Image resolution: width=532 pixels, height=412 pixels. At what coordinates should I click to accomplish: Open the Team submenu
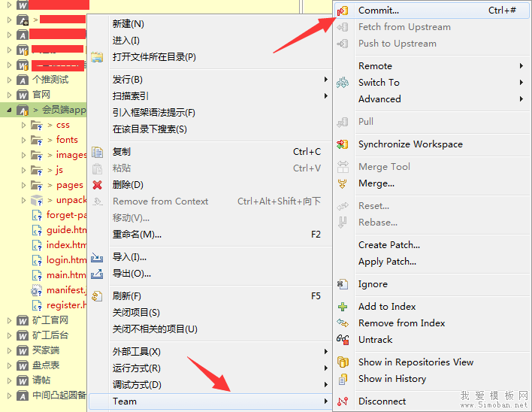(210, 401)
